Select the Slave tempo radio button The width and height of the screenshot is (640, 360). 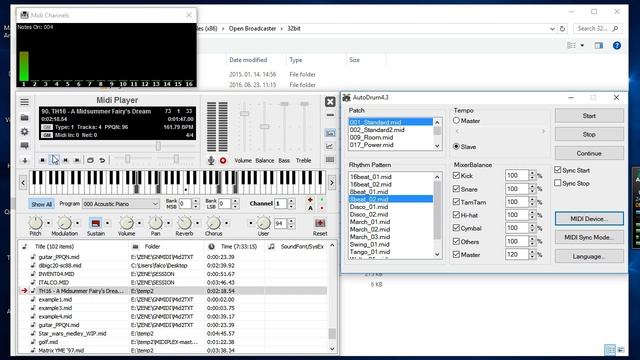point(456,147)
